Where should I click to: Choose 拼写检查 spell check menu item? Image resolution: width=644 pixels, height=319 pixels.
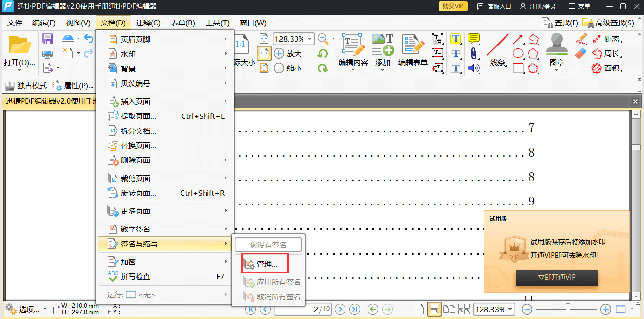pyautogui.click(x=165, y=276)
